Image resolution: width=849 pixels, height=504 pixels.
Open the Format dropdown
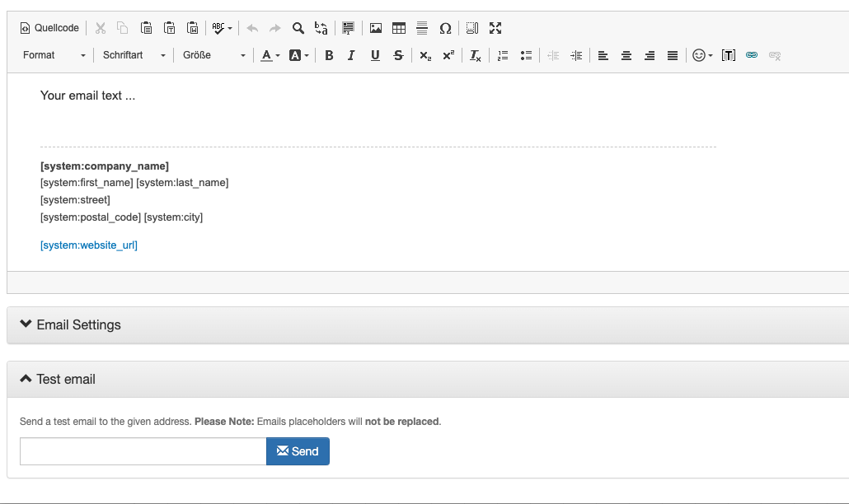pos(54,55)
